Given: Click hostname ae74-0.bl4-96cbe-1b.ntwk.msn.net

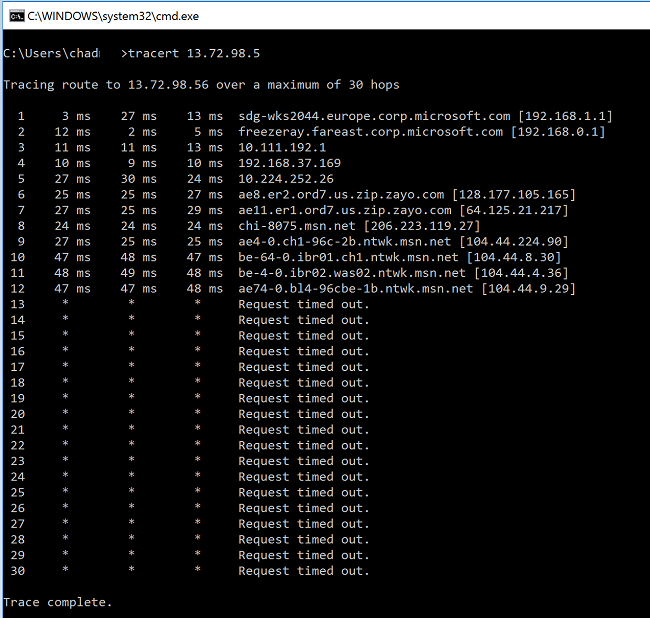Looking at the screenshot, I should (356, 289).
